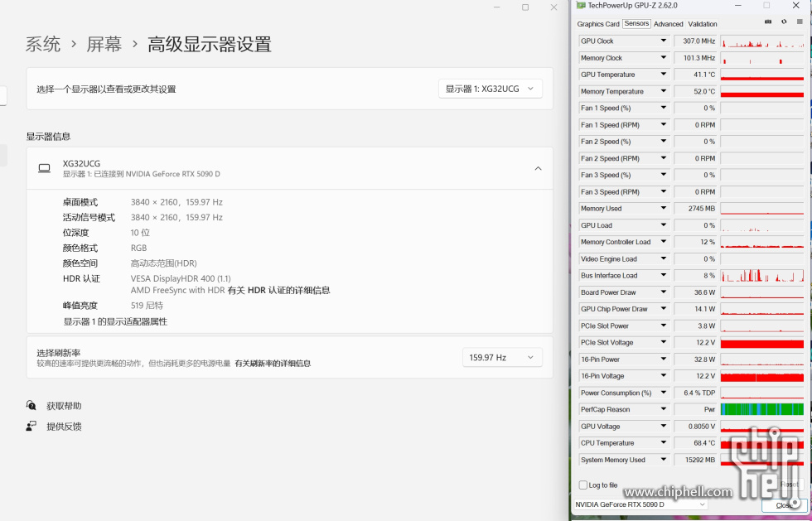The image size is (812, 521).
Task: Open PerfCap Reason dropdown
Action: point(663,409)
